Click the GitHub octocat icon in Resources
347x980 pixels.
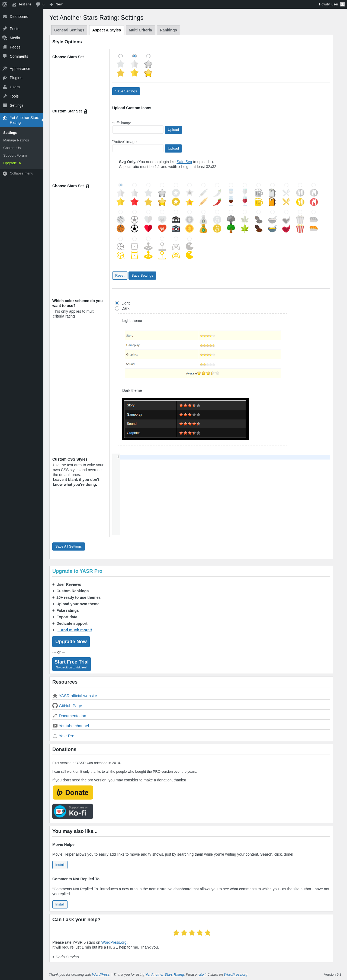tap(55, 706)
